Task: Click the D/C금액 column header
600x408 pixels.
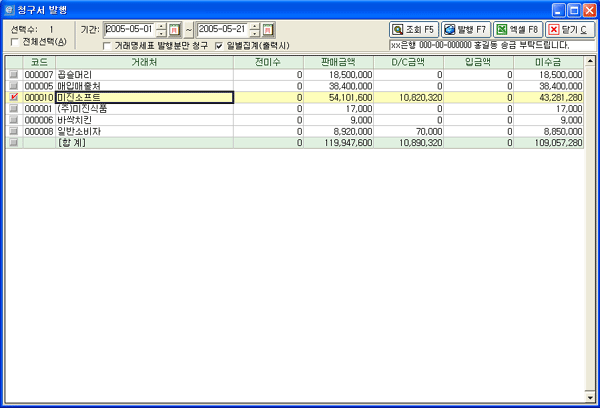Action: [408, 62]
